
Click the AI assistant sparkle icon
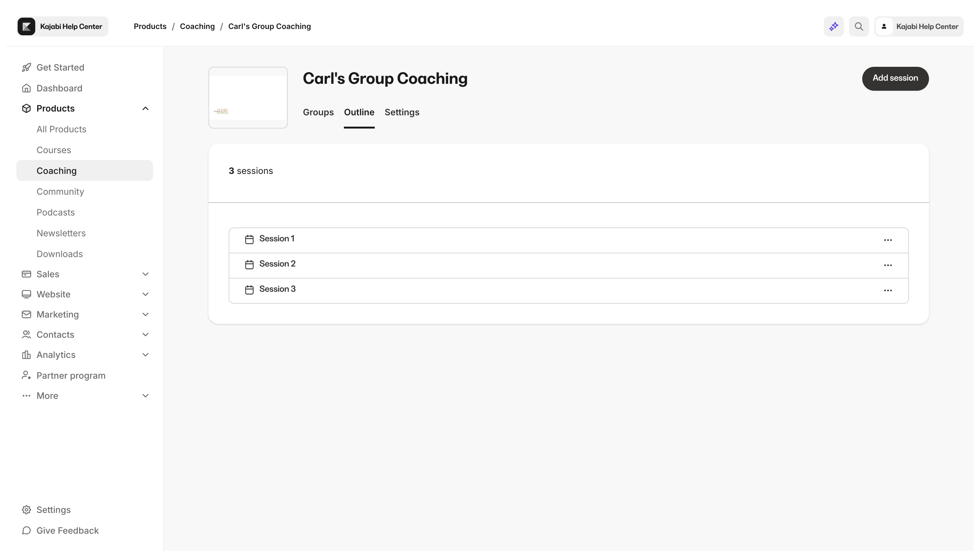tap(833, 26)
